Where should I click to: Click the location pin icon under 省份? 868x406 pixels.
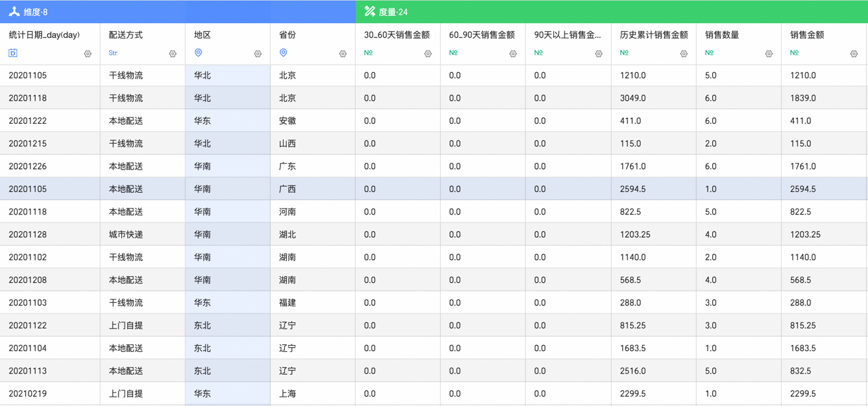283,53
